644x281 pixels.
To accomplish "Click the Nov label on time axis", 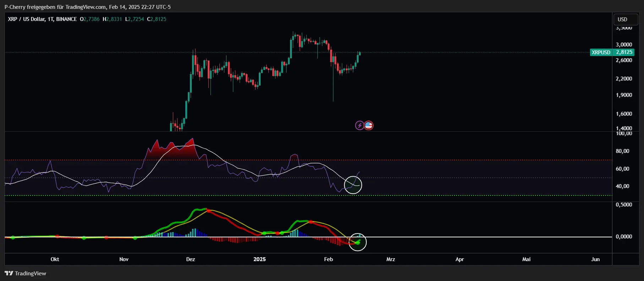I will point(124,259).
